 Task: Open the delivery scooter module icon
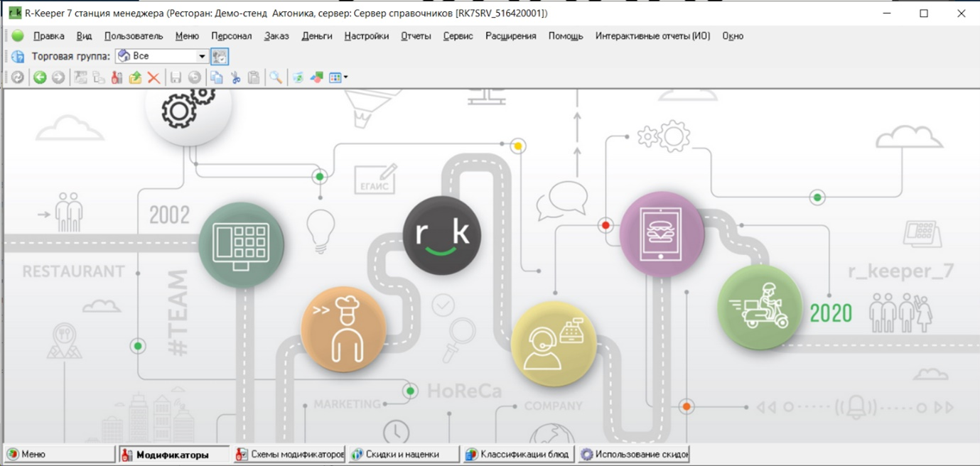759,307
